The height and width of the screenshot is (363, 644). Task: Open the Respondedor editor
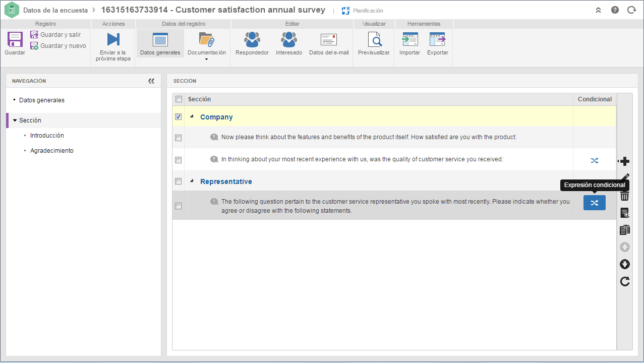252,43
